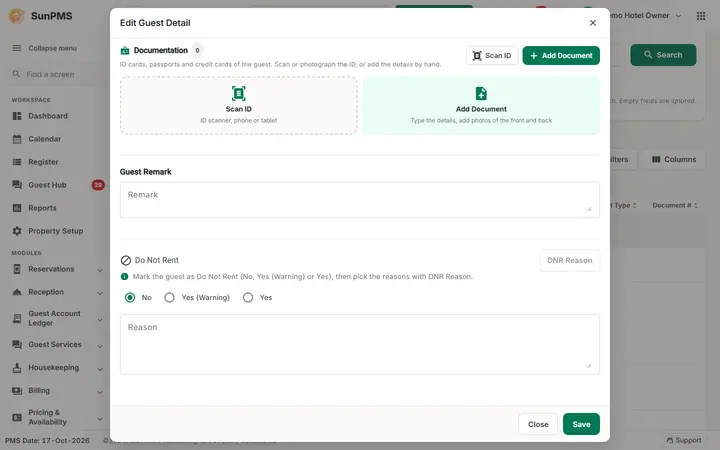Click the Dashboard sidebar icon
Image resolution: width=720 pixels, height=450 pixels.
click(x=17, y=116)
